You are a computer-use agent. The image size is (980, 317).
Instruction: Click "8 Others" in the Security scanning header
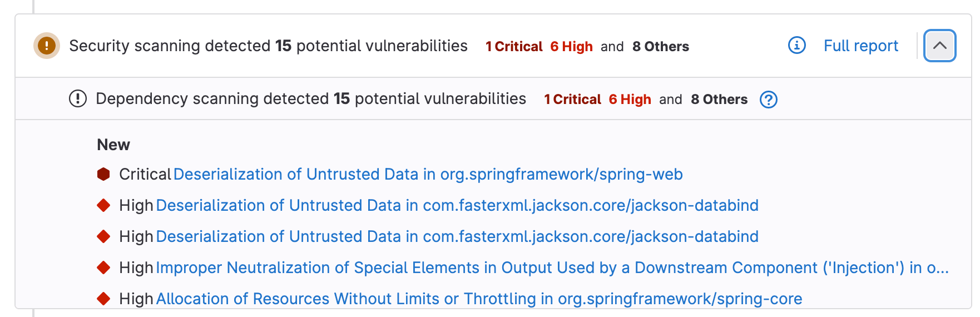click(660, 47)
